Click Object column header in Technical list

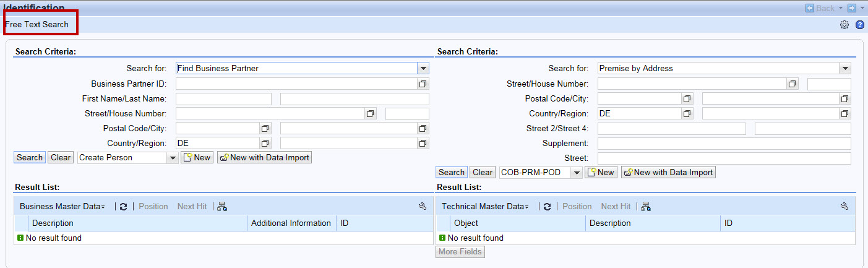pyautogui.click(x=517, y=223)
